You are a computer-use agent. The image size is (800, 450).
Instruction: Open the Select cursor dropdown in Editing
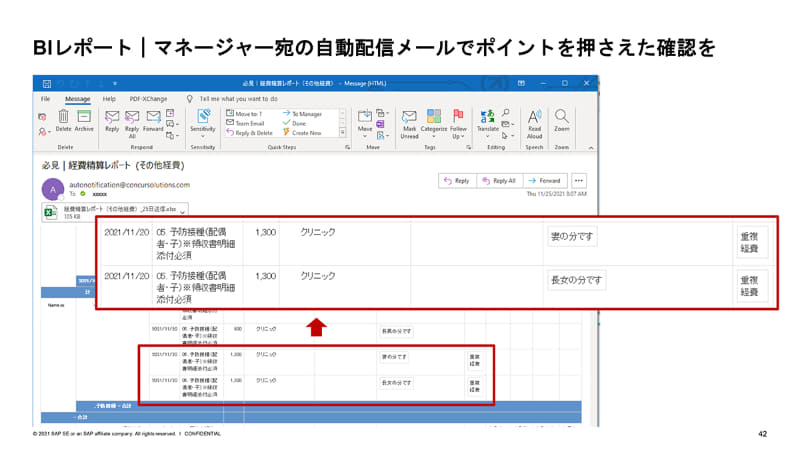(507, 136)
